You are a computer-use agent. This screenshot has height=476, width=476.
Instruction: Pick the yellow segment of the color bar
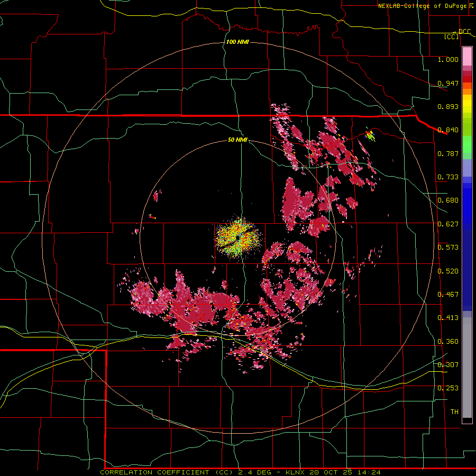[467, 104]
